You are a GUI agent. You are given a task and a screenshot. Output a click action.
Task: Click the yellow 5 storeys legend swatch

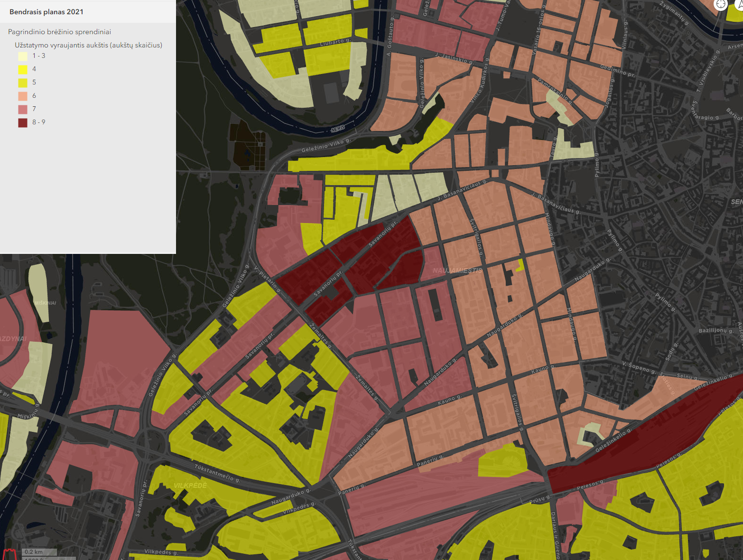point(23,83)
